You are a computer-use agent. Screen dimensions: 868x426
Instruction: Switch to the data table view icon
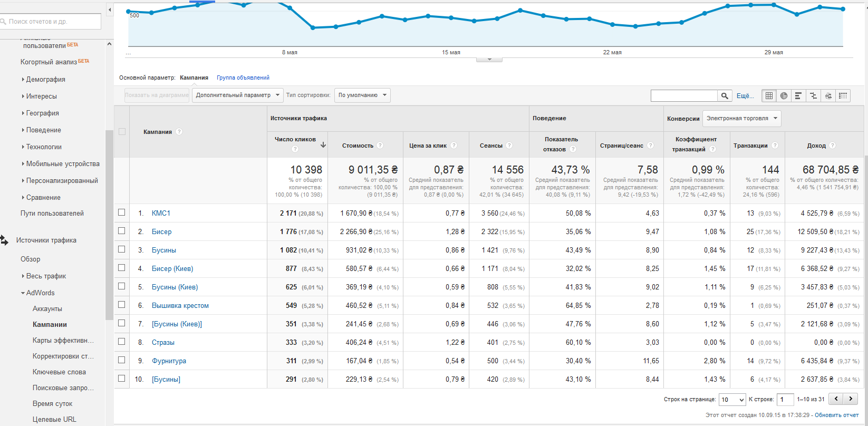769,95
